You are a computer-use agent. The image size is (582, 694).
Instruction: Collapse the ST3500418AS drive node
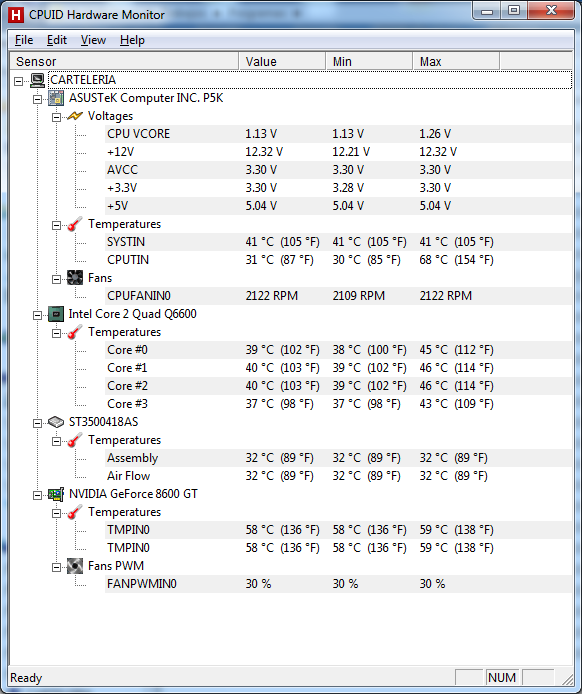point(38,424)
